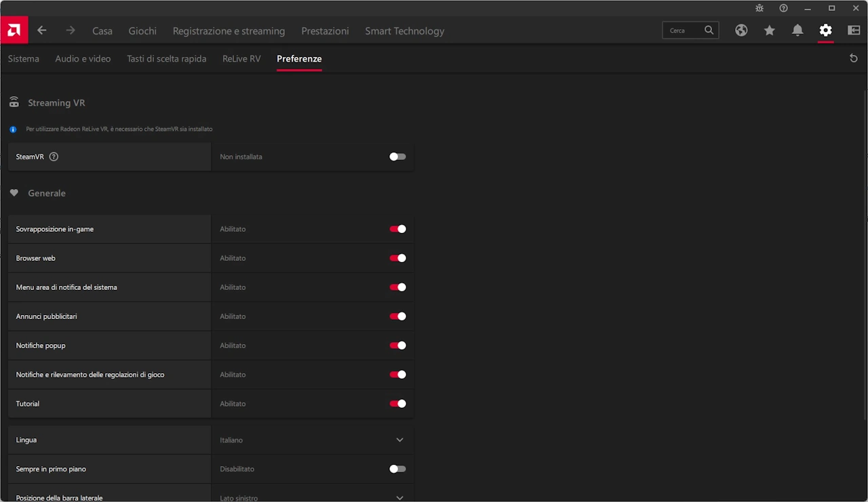Click the Generale heart icon
The image size is (868, 502).
pyautogui.click(x=14, y=193)
